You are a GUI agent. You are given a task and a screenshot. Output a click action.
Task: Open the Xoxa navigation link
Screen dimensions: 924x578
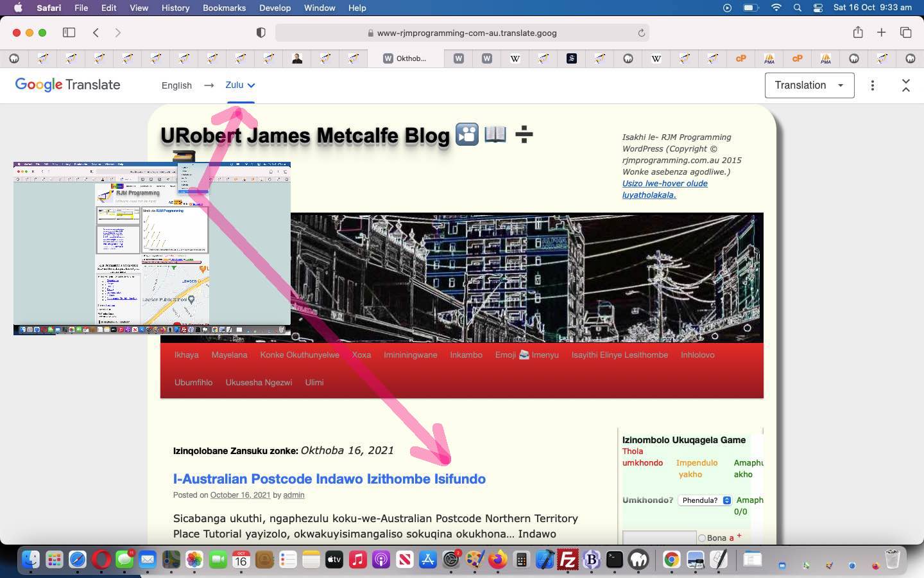tap(361, 355)
